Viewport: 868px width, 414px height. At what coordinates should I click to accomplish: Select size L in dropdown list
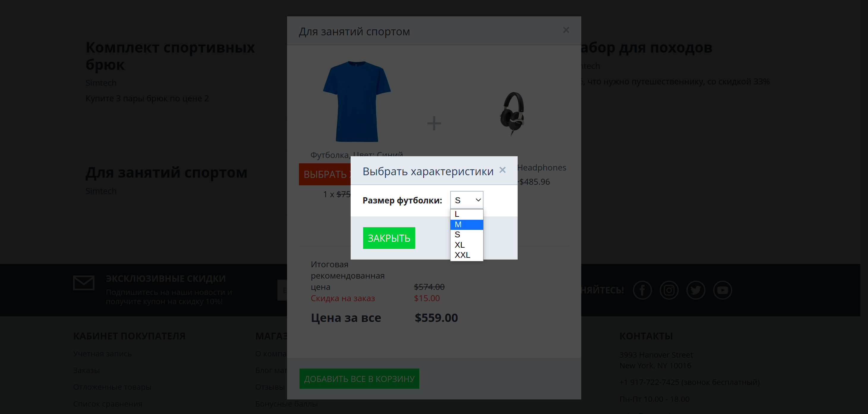click(x=466, y=214)
